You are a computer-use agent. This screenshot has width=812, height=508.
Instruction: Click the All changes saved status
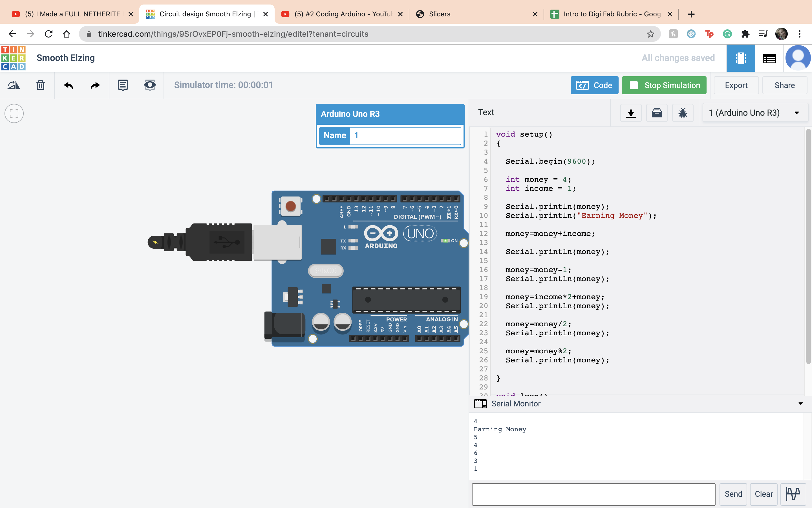tap(678, 58)
